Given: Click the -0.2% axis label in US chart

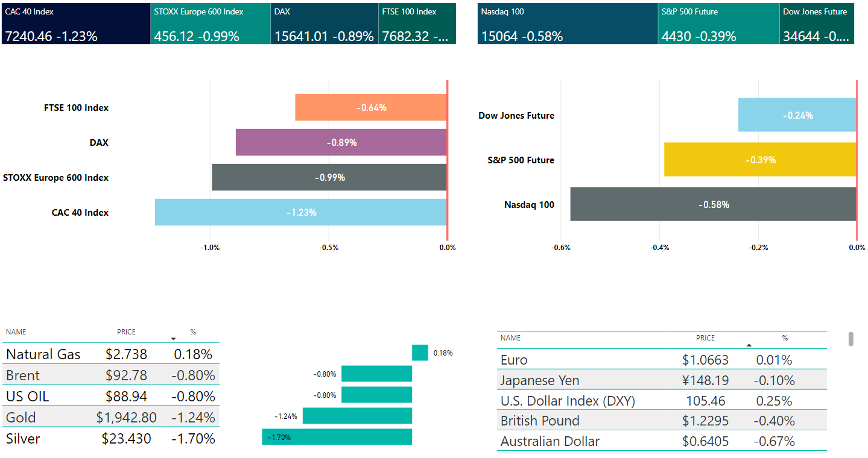Looking at the screenshot, I should point(758,248).
